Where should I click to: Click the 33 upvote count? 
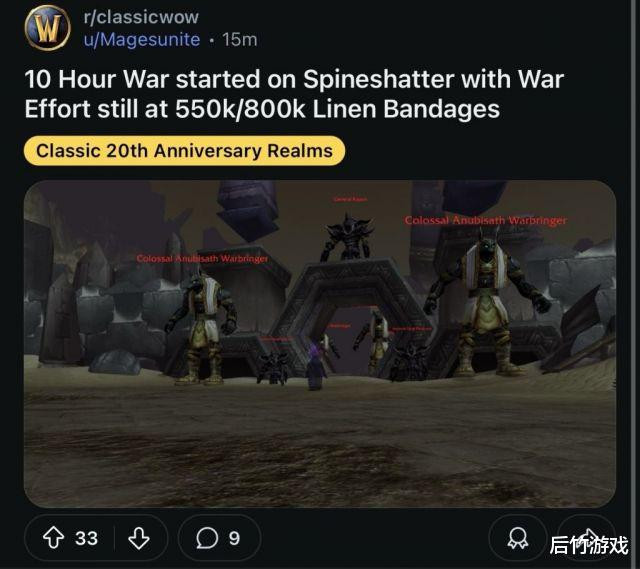coord(87,538)
